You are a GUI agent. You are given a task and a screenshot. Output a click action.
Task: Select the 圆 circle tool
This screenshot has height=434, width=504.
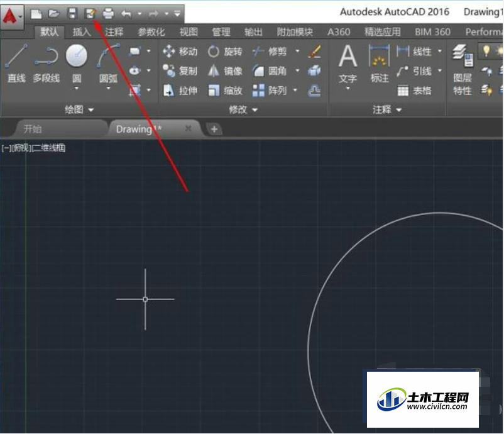click(x=77, y=63)
